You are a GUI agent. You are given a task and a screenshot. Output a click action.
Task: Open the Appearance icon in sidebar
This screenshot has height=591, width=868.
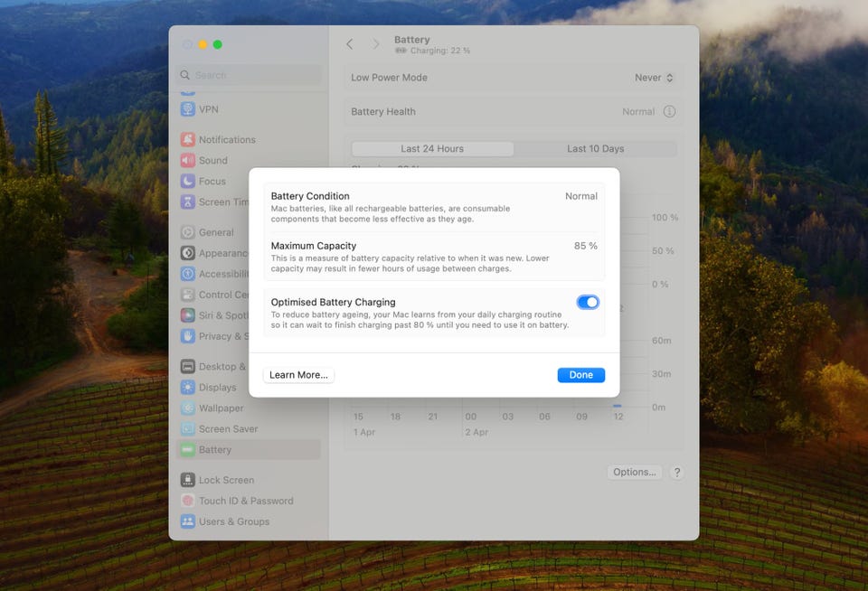coord(188,253)
